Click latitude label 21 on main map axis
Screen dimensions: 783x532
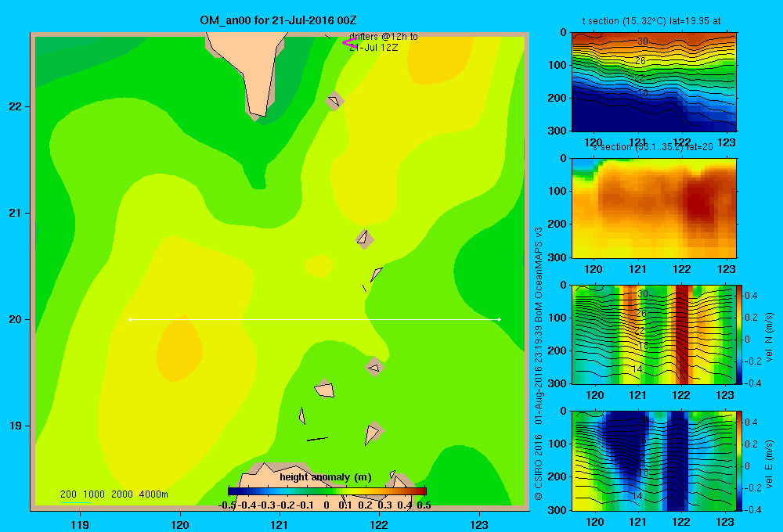tap(16, 213)
